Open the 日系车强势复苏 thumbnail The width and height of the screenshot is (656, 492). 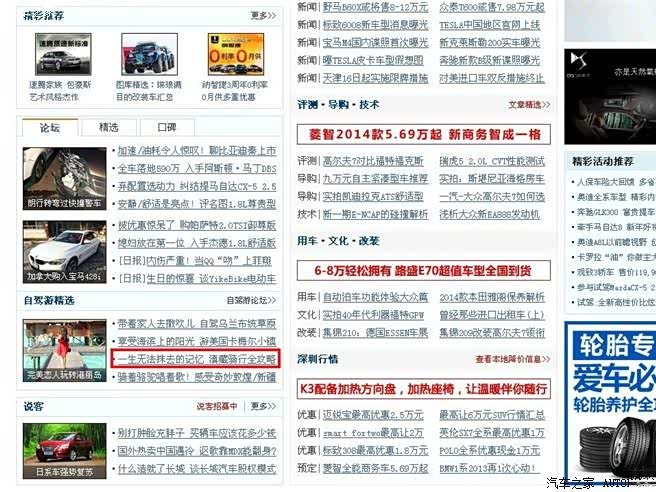pos(64,451)
